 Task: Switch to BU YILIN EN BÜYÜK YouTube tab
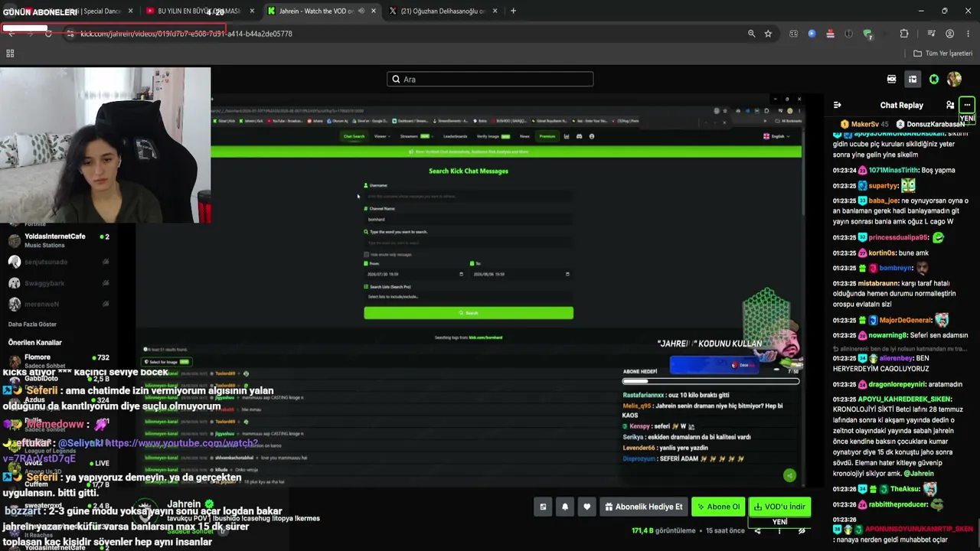(x=201, y=11)
